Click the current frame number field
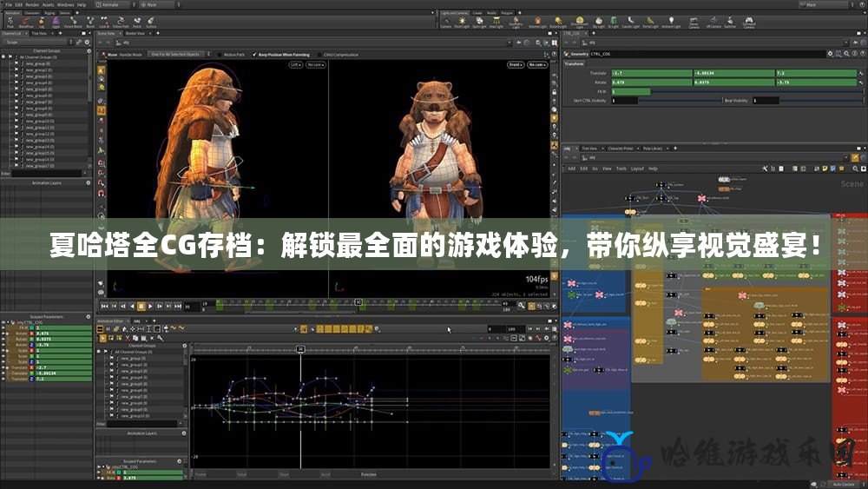Screen dimensions: 868x489 tap(191, 306)
